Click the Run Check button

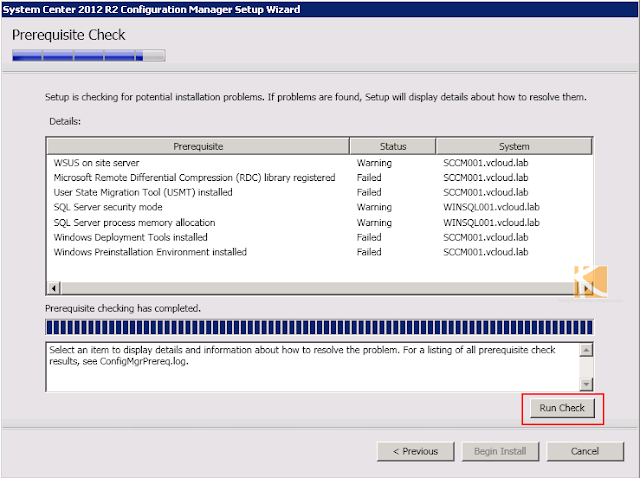point(562,408)
